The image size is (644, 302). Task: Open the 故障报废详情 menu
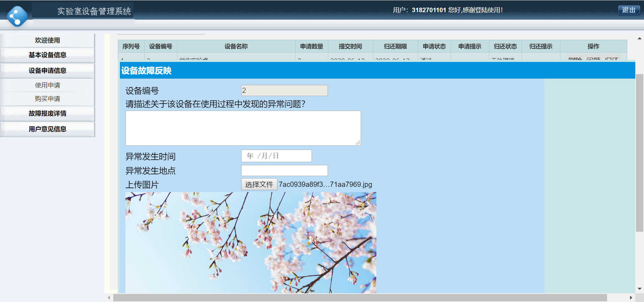pyautogui.click(x=47, y=113)
